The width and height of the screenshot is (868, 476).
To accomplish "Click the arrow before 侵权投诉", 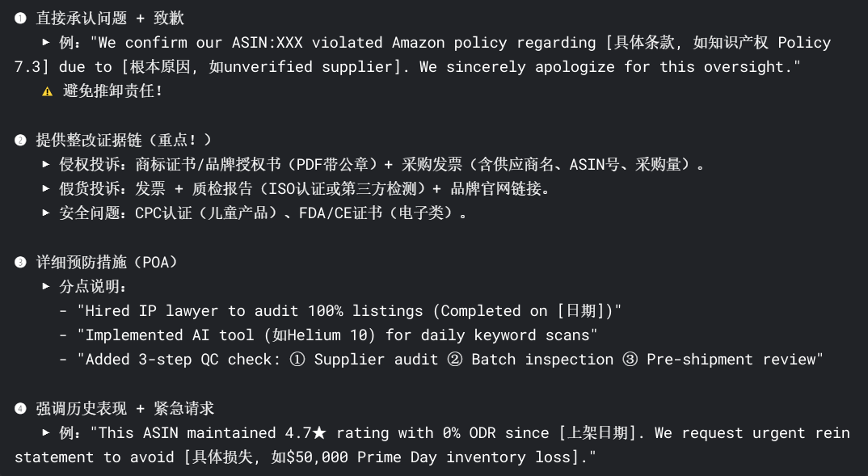I will 47,164.
